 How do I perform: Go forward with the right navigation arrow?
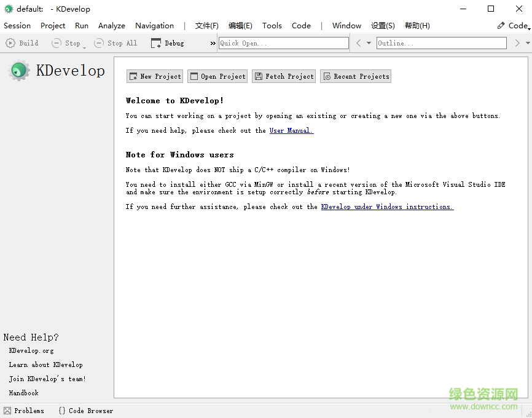[517, 43]
